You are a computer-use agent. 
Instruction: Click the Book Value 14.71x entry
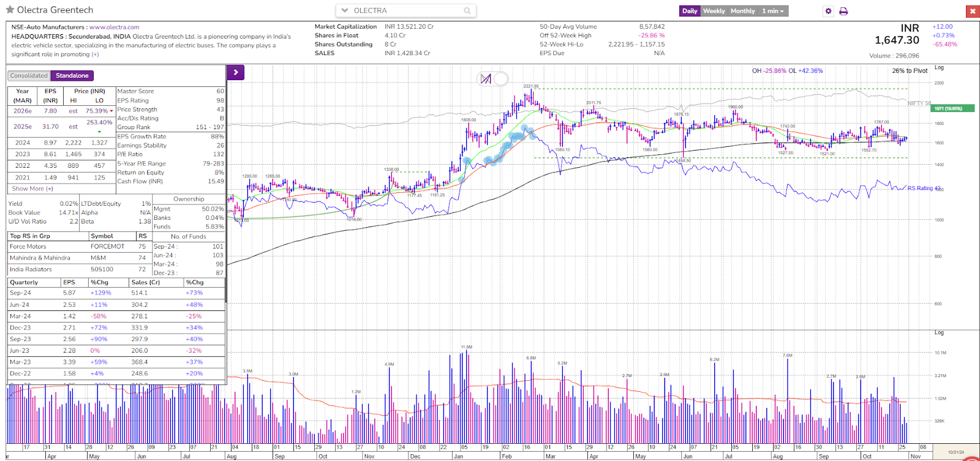tap(43, 213)
